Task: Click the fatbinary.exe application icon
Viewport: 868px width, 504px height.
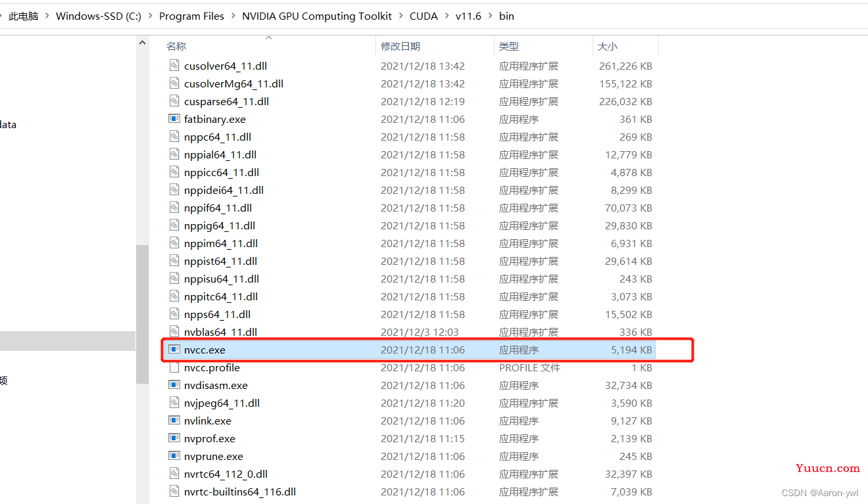Action: [174, 119]
